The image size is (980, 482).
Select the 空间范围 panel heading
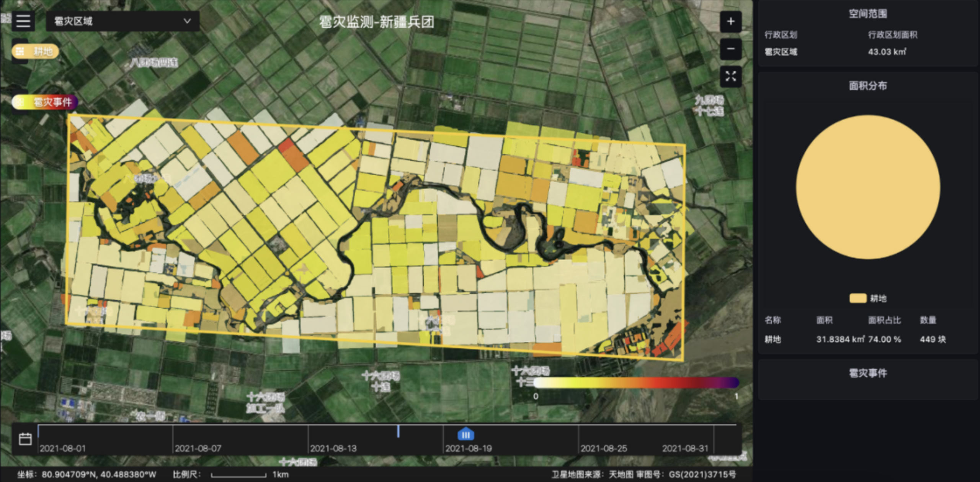[x=868, y=14]
